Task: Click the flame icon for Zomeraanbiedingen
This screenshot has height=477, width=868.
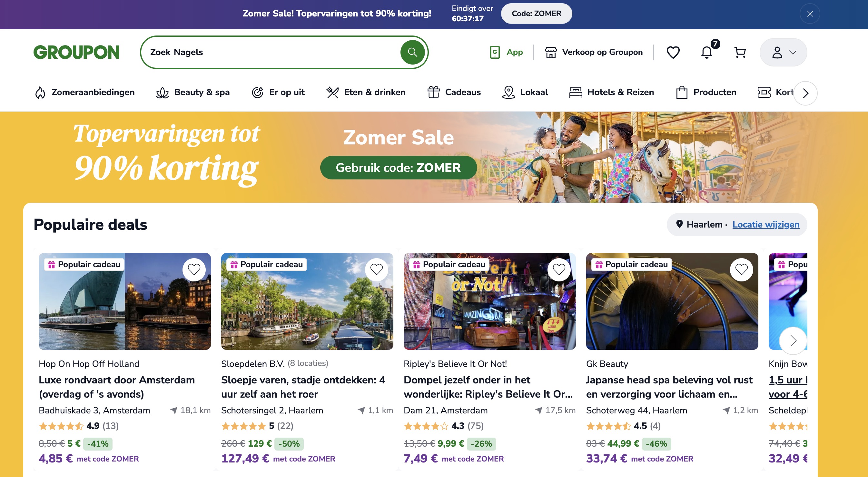Action: pos(40,92)
